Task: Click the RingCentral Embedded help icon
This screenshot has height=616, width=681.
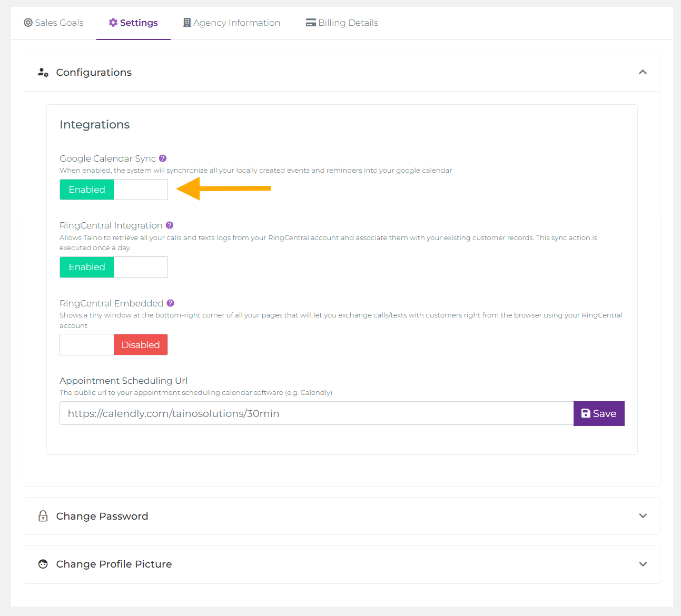Action: point(170,303)
